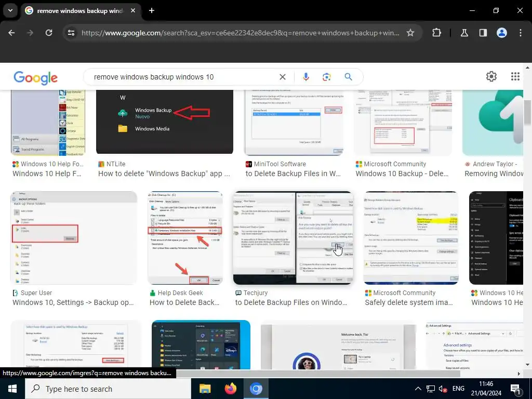The width and height of the screenshot is (532, 399).
Task: Search by image with Google Lens icon
Action: point(326,77)
